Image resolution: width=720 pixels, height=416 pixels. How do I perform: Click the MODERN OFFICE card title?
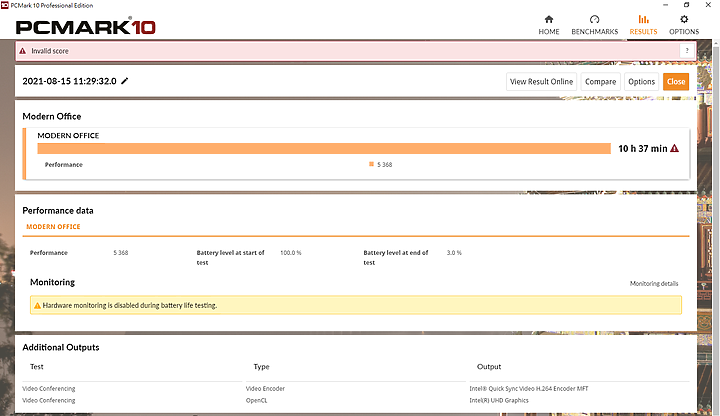[x=68, y=135]
